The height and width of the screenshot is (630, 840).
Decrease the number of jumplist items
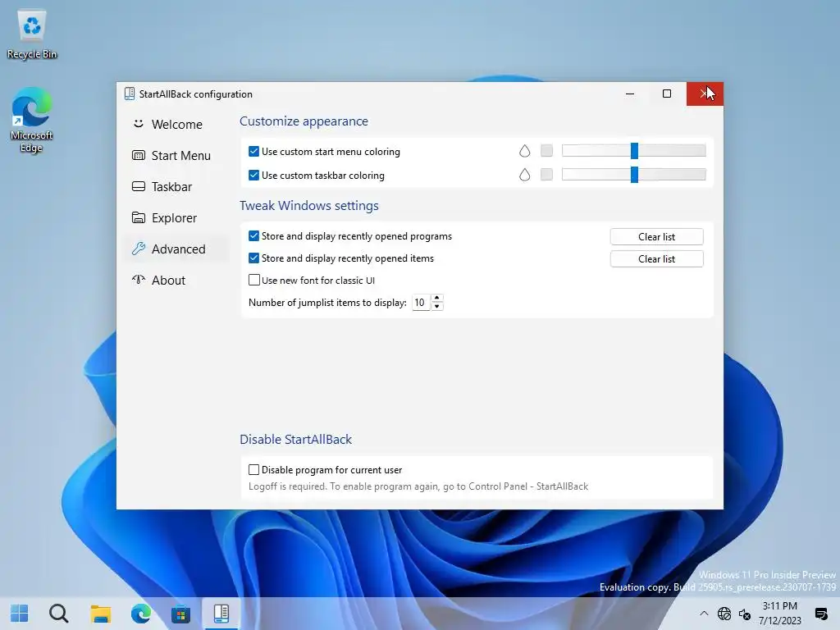[437, 307]
